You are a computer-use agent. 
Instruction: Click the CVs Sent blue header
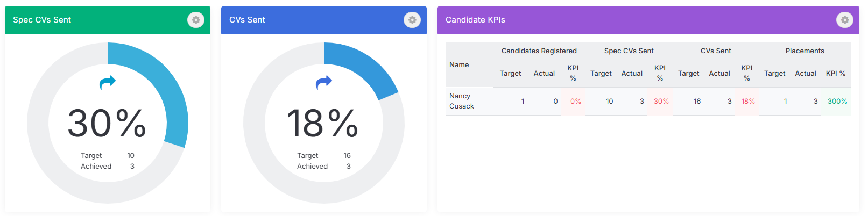point(324,20)
